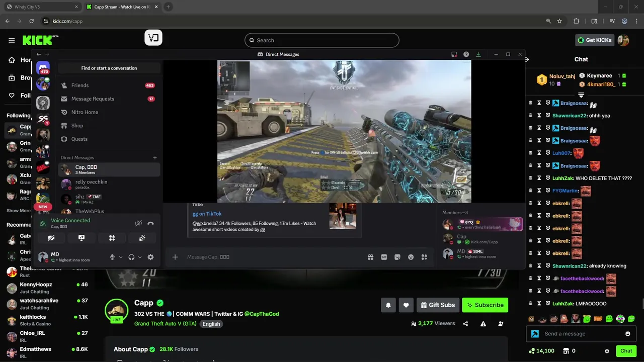Image resolution: width=644 pixels, height=362 pixels.
Task: Open Discord activities from voice panel
Action: 112,238
